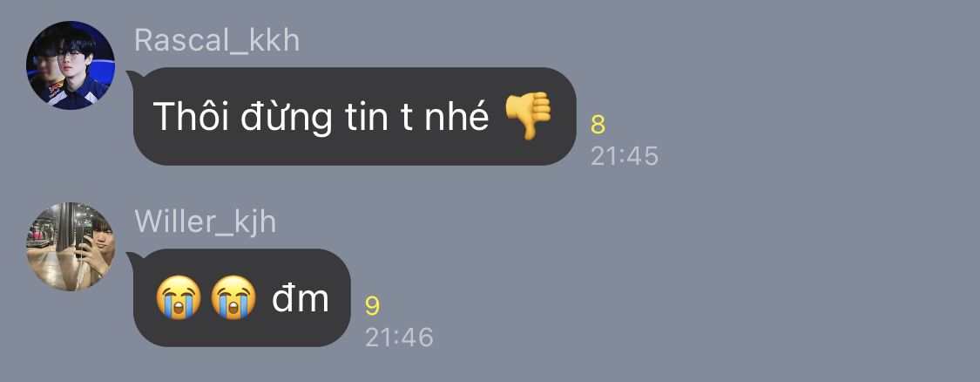This screenshot has height=382, width=980.
Task: View the yellow read count 8
Action: 598,125
